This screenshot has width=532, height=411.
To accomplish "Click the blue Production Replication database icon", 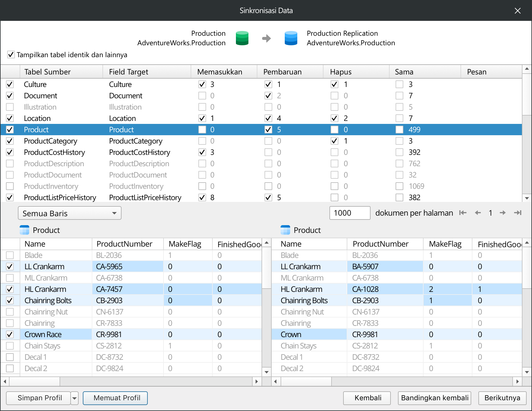I will click(x=291, y=38).
